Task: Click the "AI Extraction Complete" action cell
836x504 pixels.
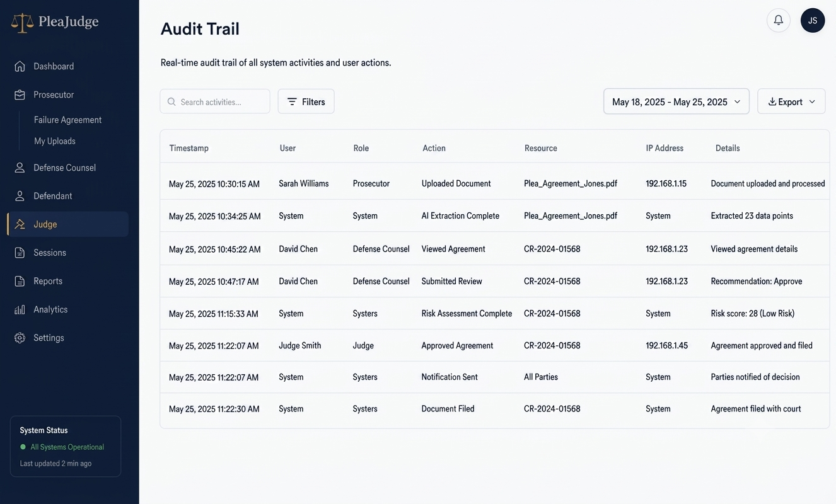Action: (460, 215)
